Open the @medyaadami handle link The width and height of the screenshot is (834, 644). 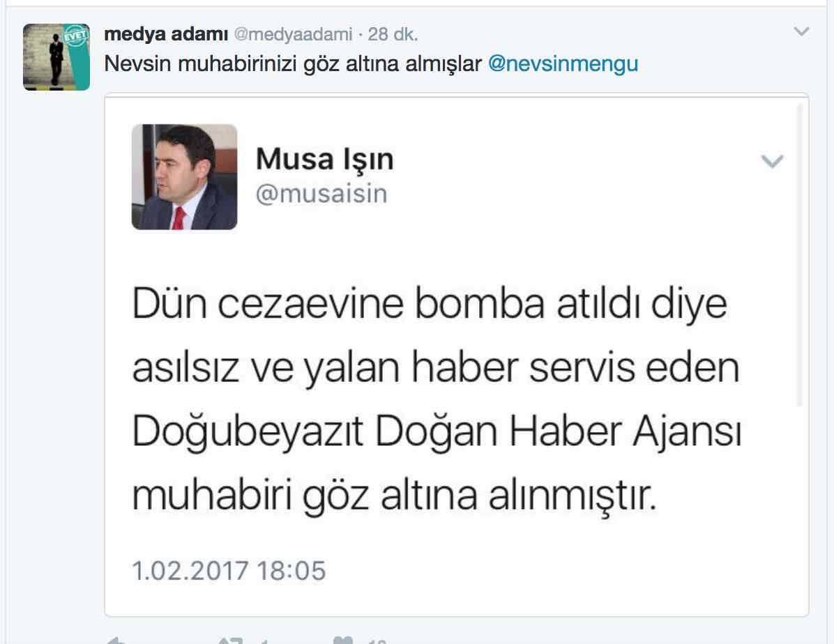pyautogui.click(x=293, y=34)
